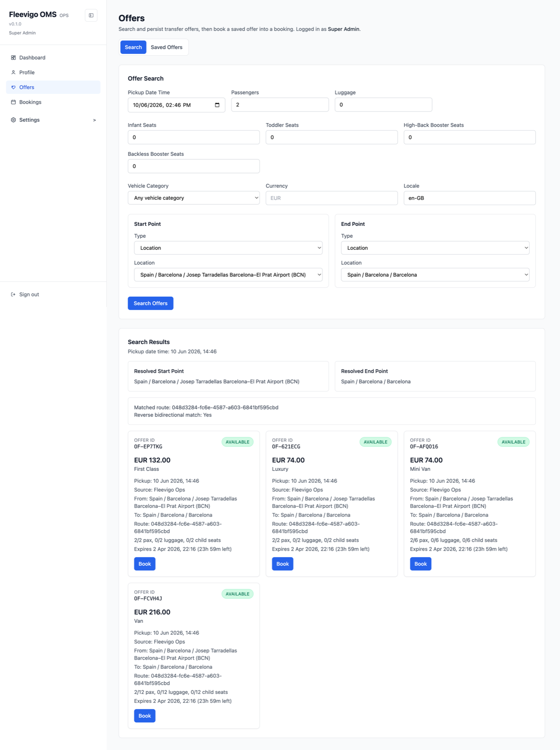
Task: Focus the Passengers input field
Action: pyautogui.click(x=280, y=105)
